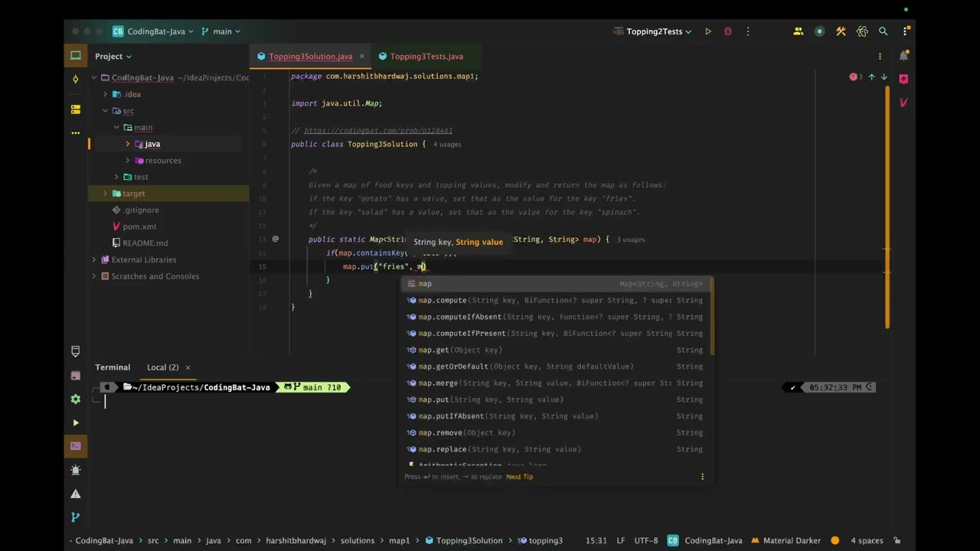
Task: Open Search Everywhere magnifier icon
Action: pyautogui.click(x=883, y=31)
